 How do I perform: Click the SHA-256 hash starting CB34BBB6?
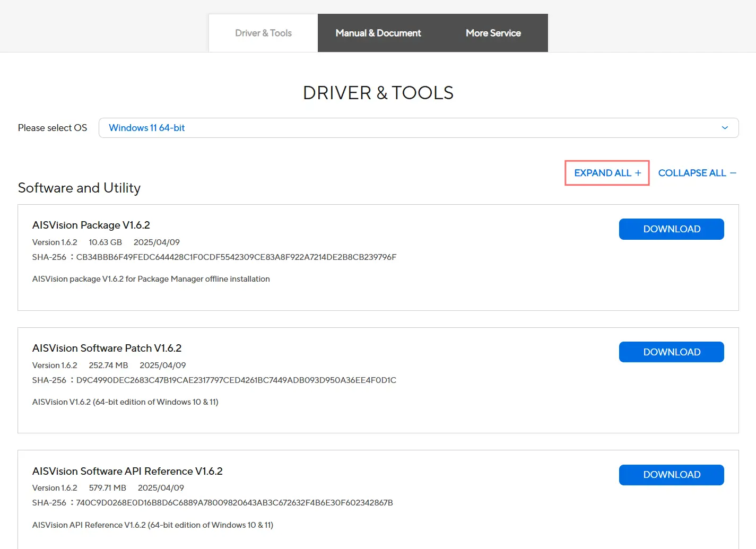click(236, 257)
